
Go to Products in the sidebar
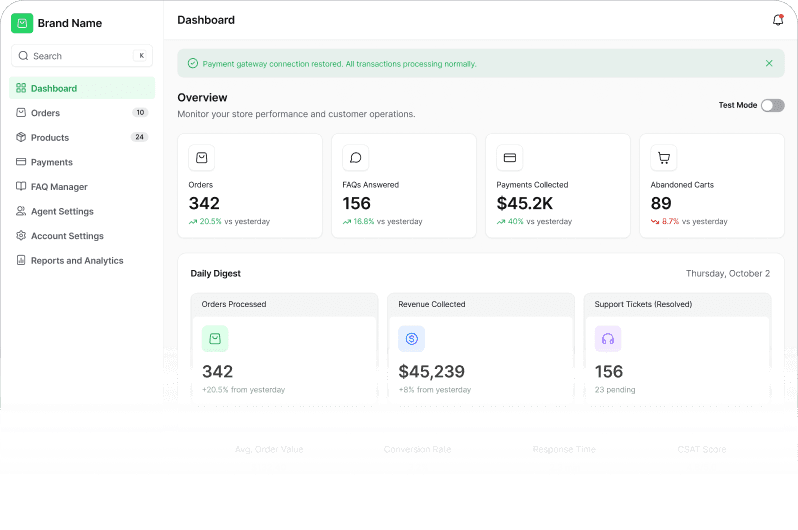(49, 137)
